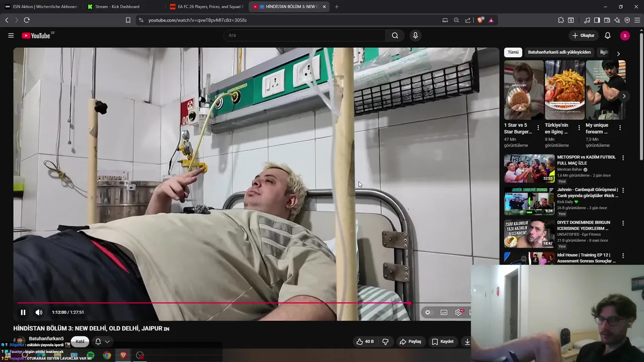Switch to EA FC 26 Players tab
The image size is (644, 362).
click(206, 7)
